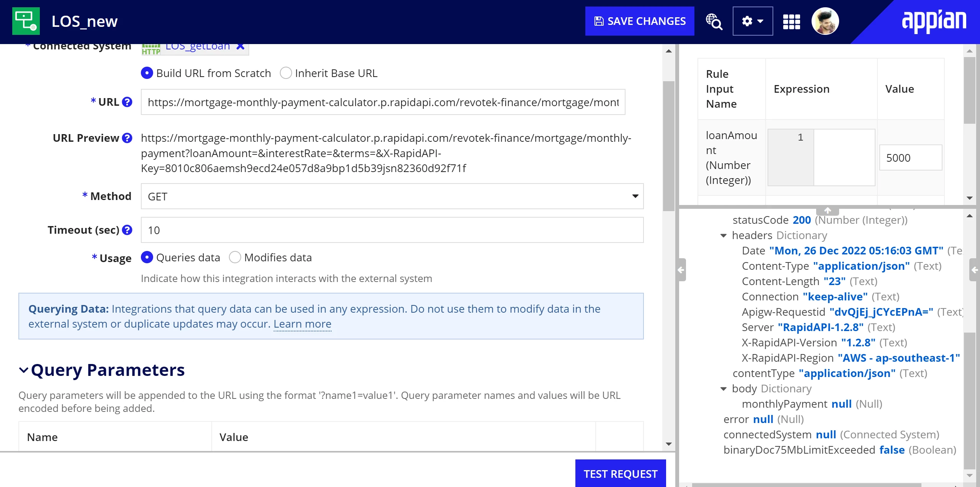This screenshot has height=487, width=980.
Task: Click the HTTP connected system icon
Action: tap(151, 49)
